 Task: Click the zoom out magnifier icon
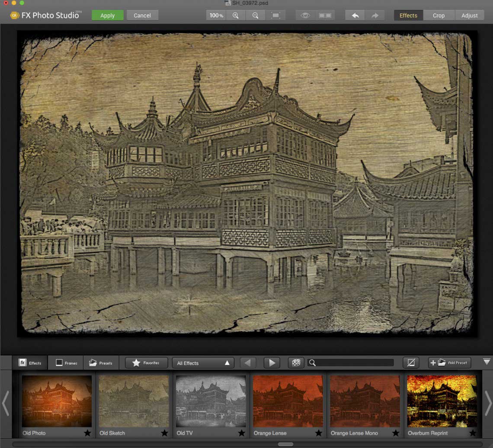(x=256, y=16)
